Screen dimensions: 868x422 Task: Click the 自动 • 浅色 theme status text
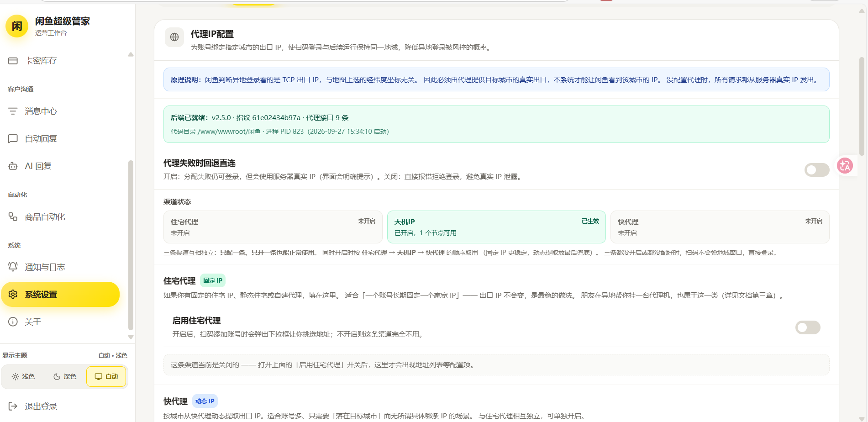pyautogui.click(x=113, y=355)
